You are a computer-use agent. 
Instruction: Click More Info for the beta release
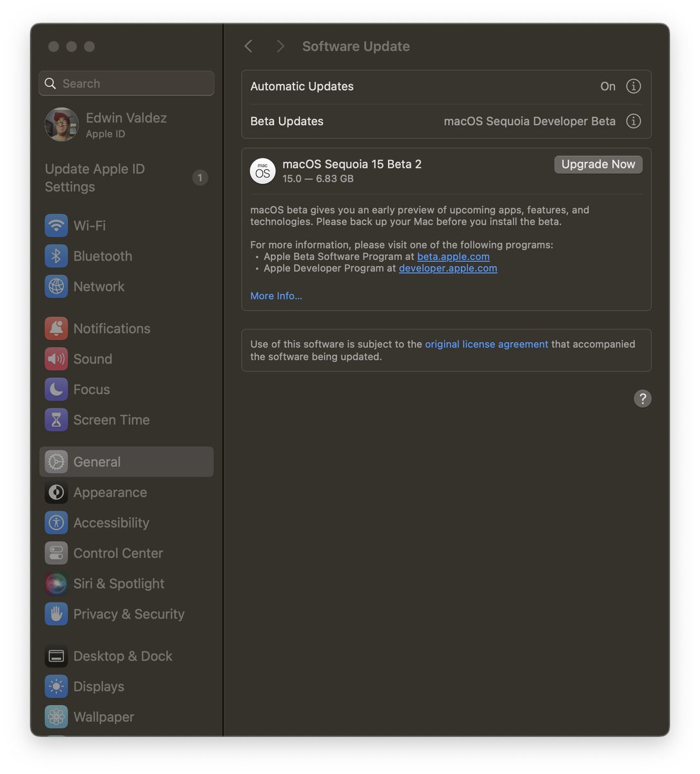276,295
